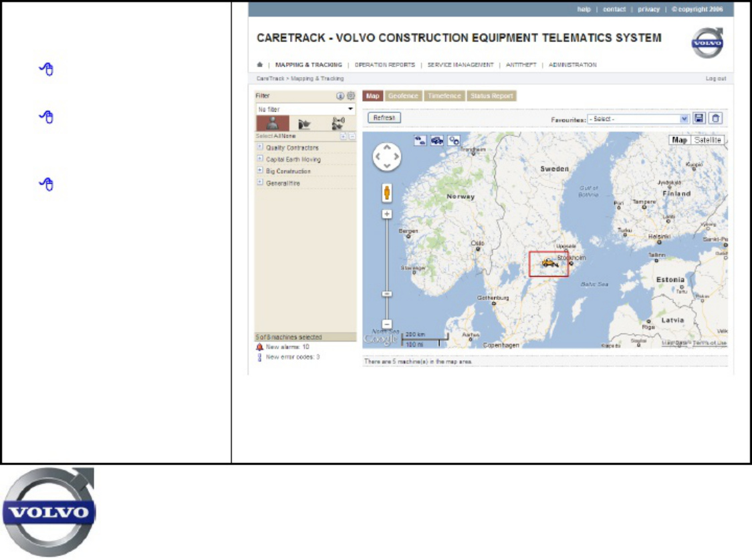The height and width of the screenshot is (560, 752).
Task: Click the third map tool icon with circles
Action: (x=454, y=140)
